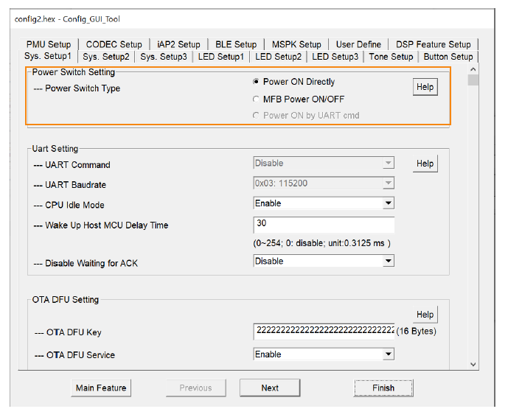Click the Wake Up Host MCU Delay field

pyautogui.click(x=323, y=224)
